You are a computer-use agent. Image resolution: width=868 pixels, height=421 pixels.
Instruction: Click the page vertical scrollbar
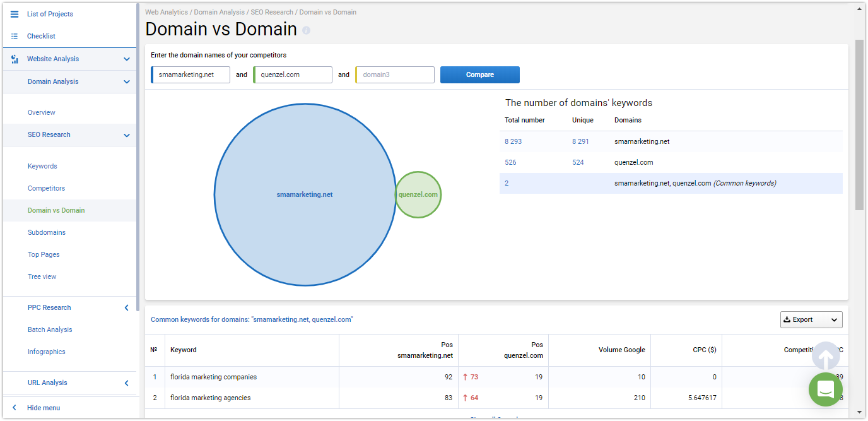click(859, 124)
